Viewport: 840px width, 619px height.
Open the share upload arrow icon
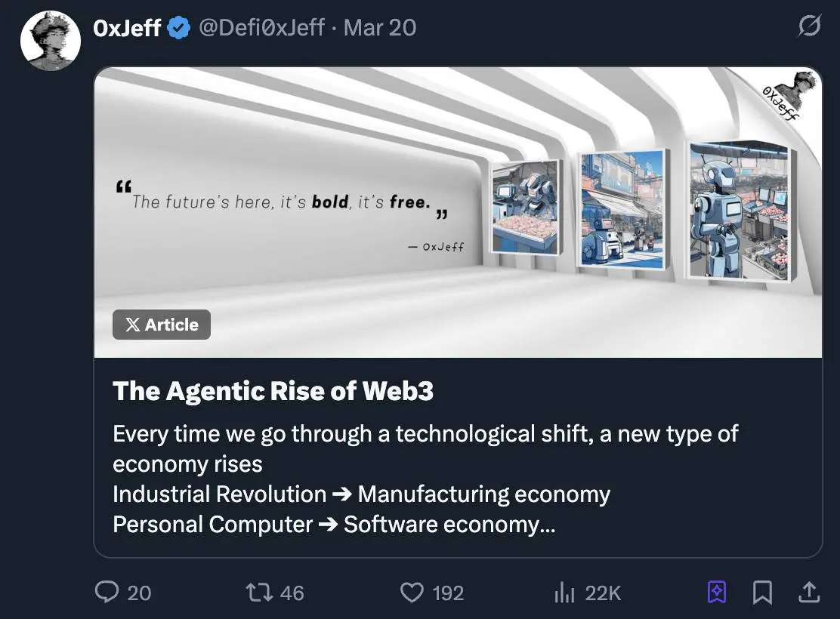[809, 593]
